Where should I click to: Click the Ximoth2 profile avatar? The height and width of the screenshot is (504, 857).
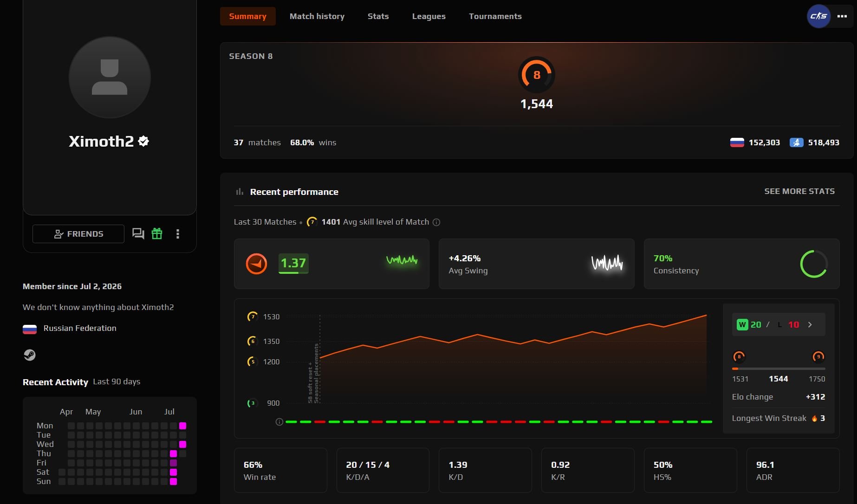point(110,77)
